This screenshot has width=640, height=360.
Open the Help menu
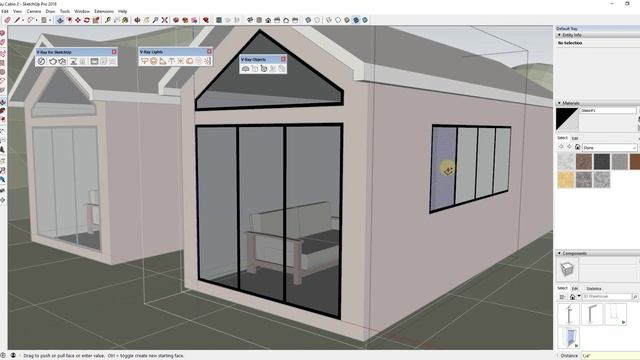pos(122,11)
